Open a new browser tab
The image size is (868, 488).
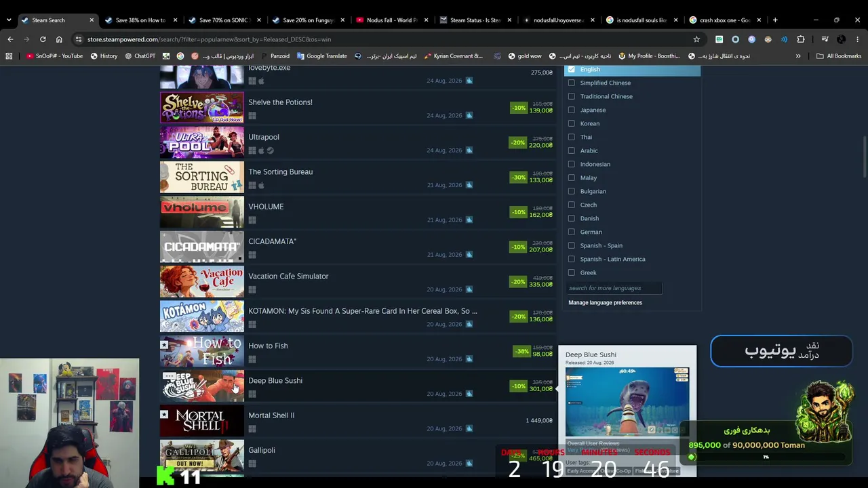point(775,20)
